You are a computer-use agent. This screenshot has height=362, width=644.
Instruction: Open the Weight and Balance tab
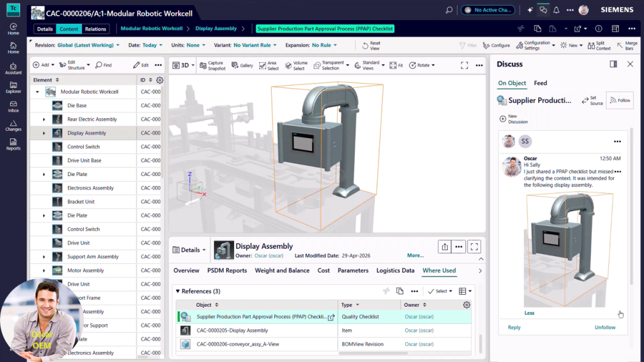pyautogui.click(x=282, y=270)
